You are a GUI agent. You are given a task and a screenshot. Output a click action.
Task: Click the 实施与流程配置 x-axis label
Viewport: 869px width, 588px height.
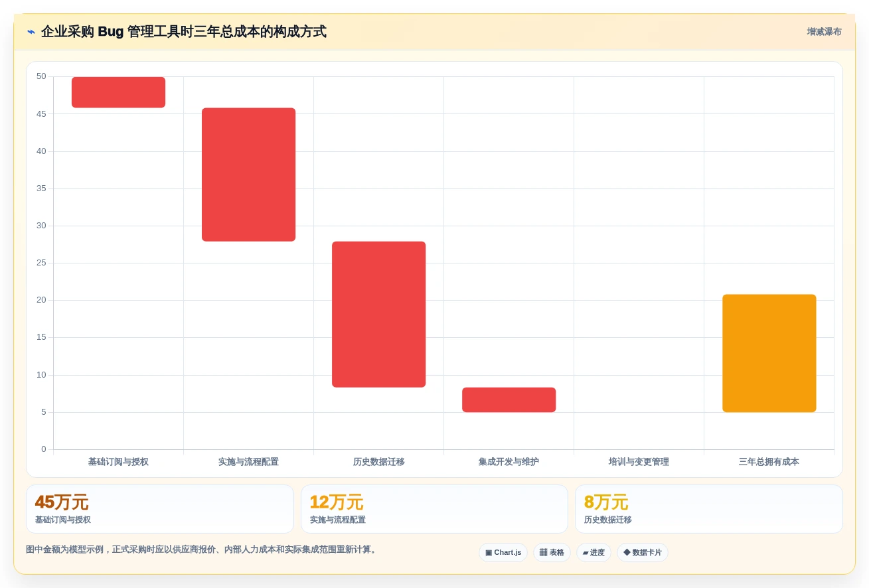coord(248,462)
